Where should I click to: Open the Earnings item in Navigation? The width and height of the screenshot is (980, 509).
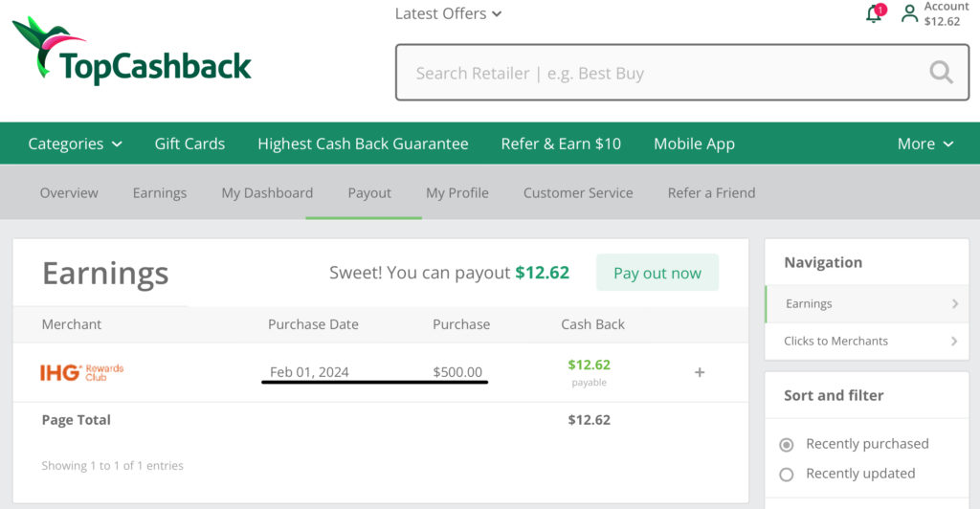866,304
